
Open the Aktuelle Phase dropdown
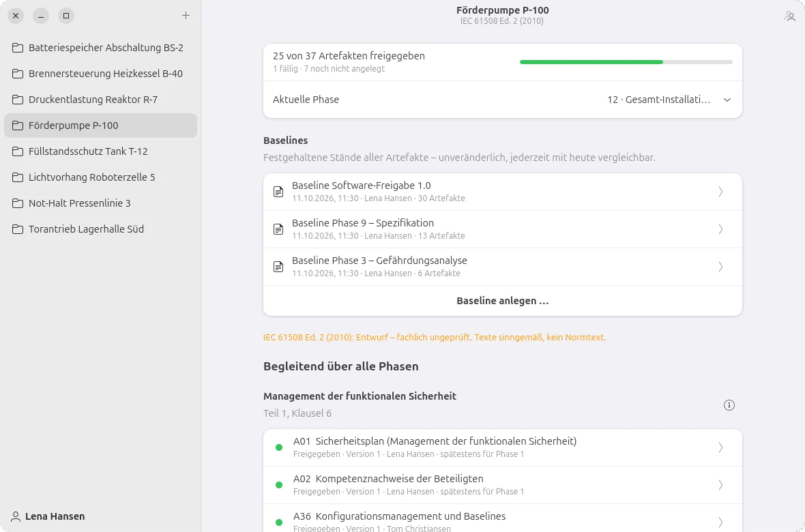pos(503,100)
